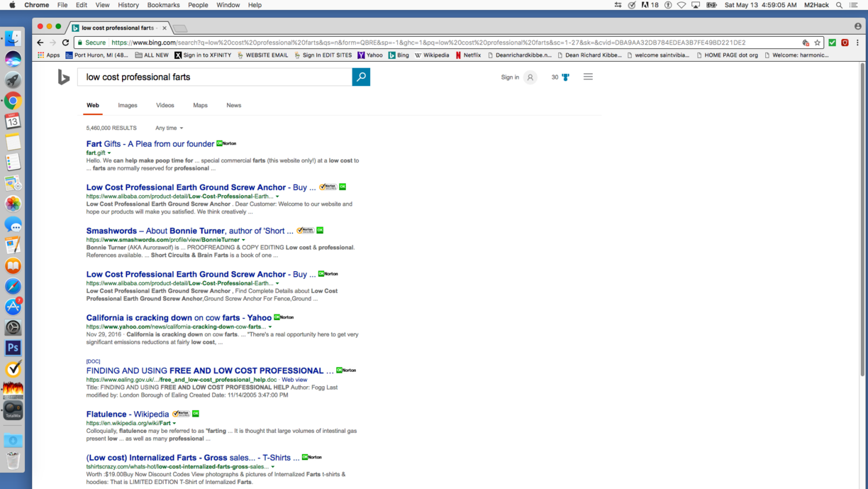This screenshot has width=868, height=489.
Task: Click Web view link for ealing doc
Action: coord(294,380)
